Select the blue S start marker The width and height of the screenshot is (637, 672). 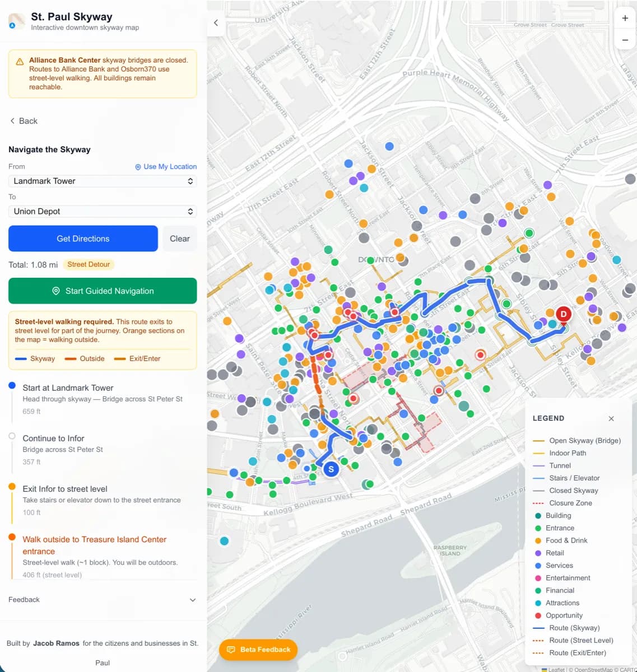pyautogui.click(x=331, y=469)
